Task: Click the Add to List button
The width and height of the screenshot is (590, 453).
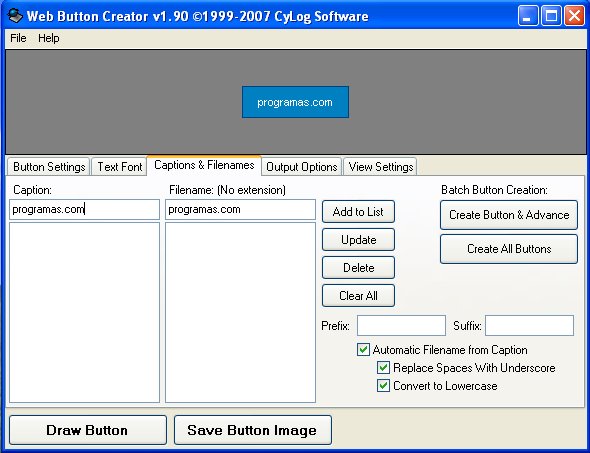Action: click(358, 211)
